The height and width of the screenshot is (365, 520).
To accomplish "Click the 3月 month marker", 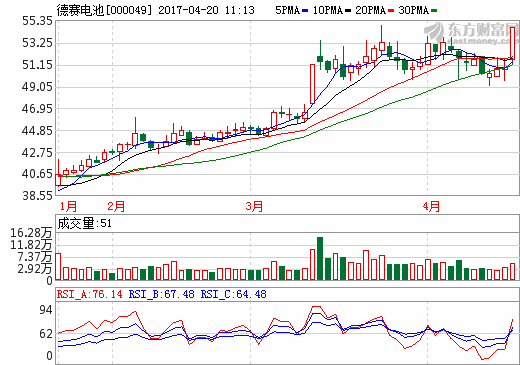I will click(x=254, y=206).
